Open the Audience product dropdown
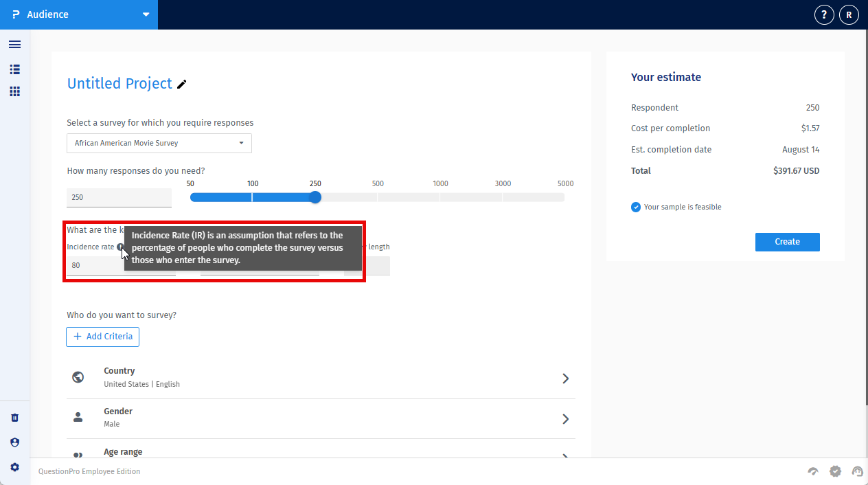Image resolution: width=868 pixels, height=485 pixels. (79, 14)
